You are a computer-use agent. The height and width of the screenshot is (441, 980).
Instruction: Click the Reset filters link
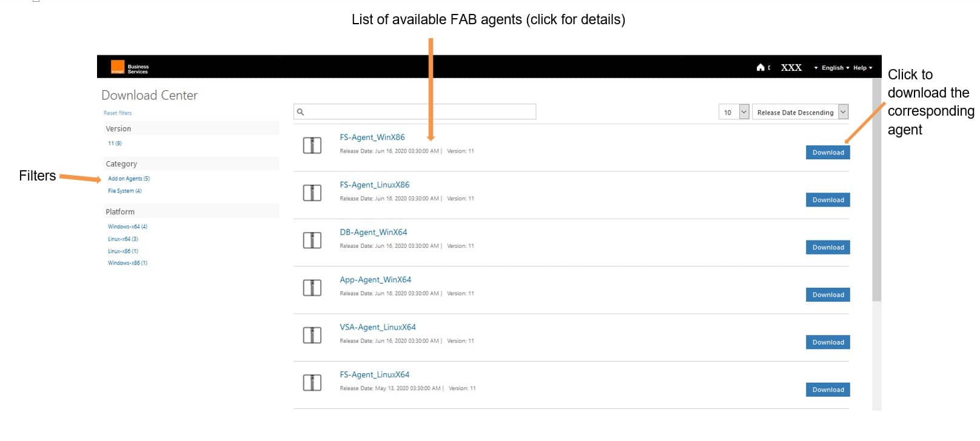tap(117, 113)
